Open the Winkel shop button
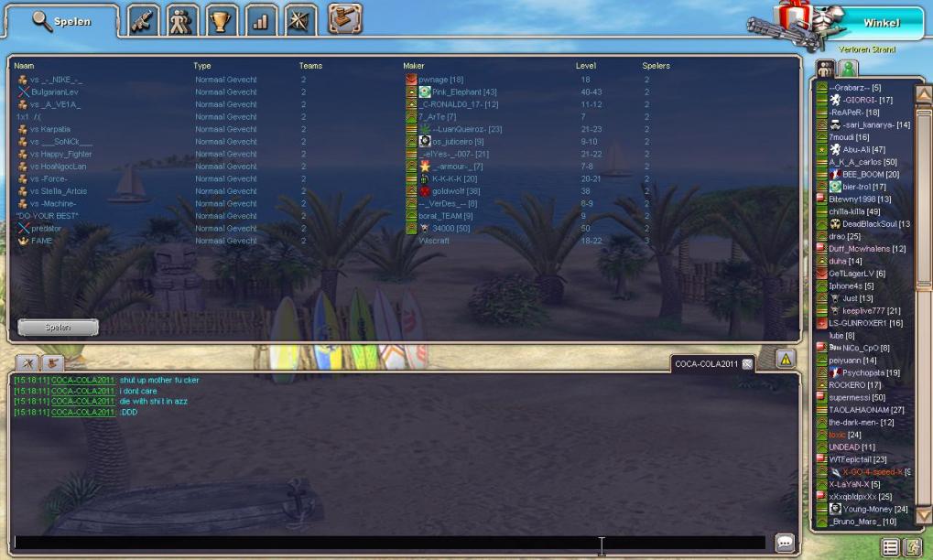The height and width of the screenshot is (560, 933). click(x=881, y=23)
